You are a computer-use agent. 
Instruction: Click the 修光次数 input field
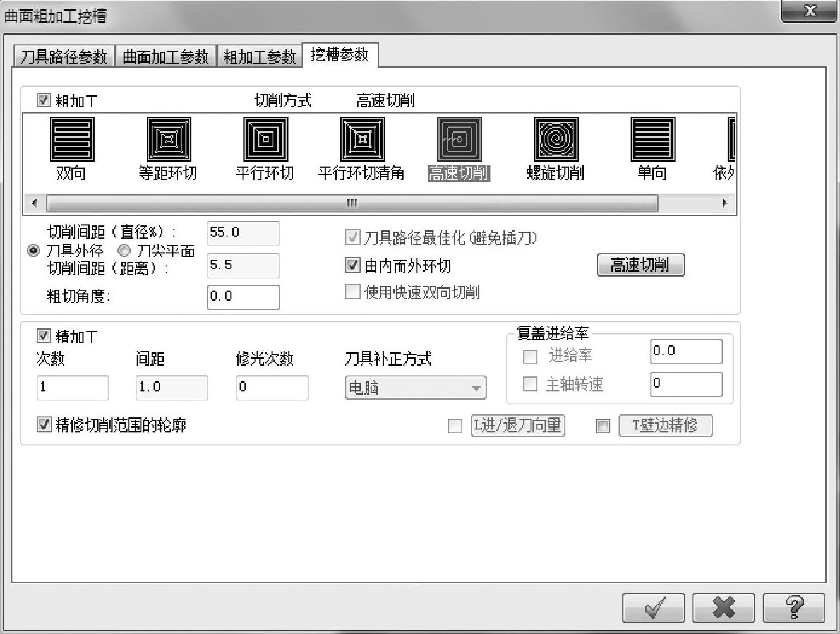272,388
